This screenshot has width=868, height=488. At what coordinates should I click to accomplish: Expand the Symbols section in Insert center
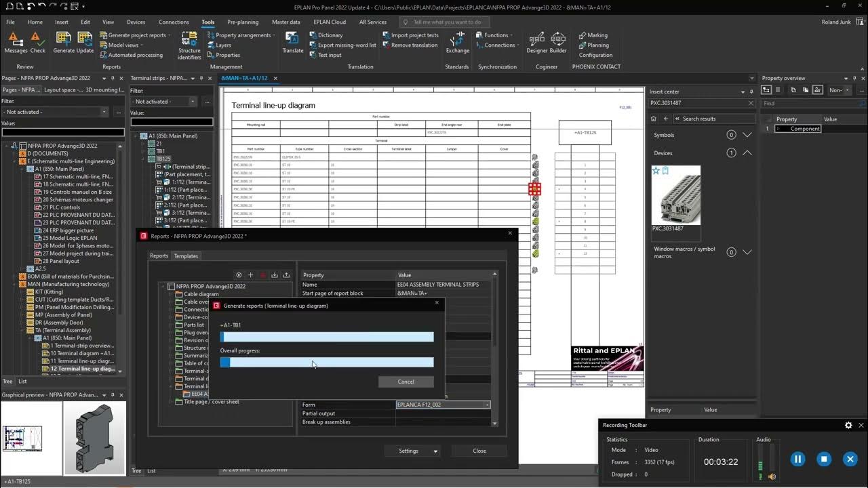coord(747,135)
